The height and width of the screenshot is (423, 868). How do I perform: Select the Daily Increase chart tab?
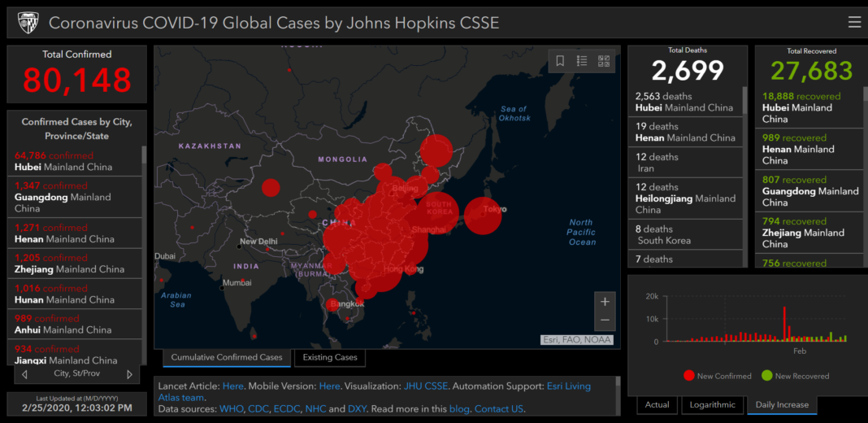[x=782, y=405]
